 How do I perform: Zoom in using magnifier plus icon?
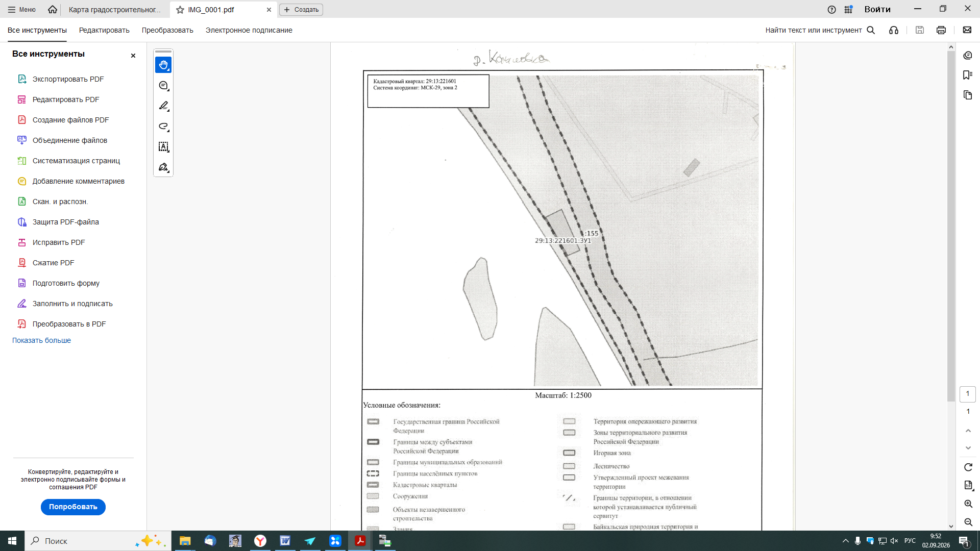[968, 504]
